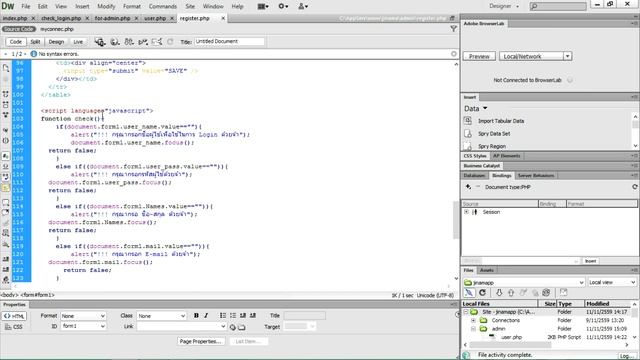This screenshot has height=360, width=640.
Task: Switch to the Assets tab
Action: [x=487, y=270]
